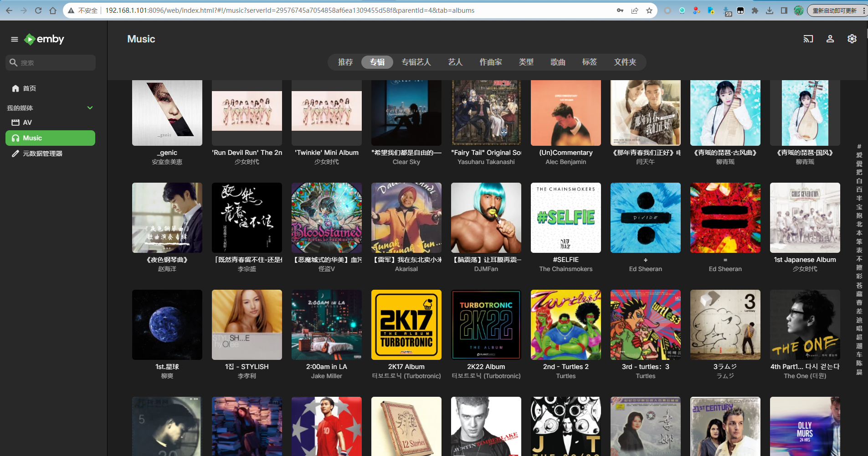
Task: Click the album title 1집 - STYLISH
Action: click(x=247, y=367)
